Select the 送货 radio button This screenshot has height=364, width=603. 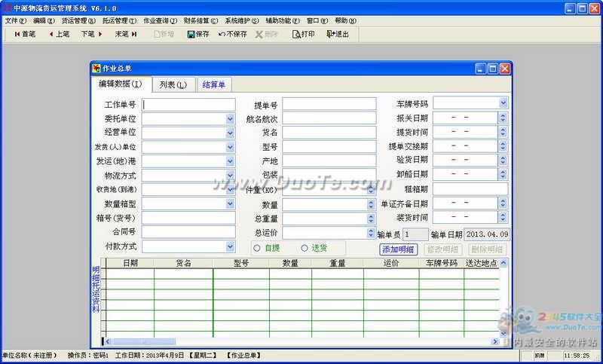(305, 248)
